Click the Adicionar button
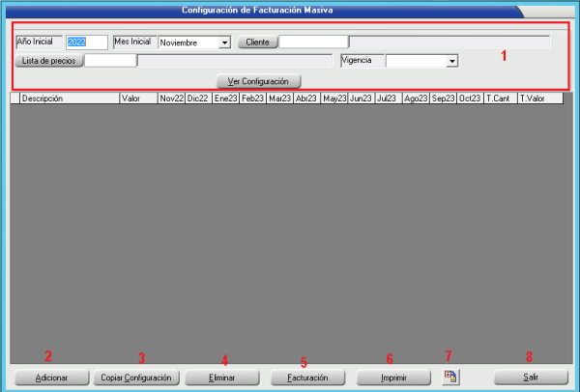Image resolution: width=580 pixels, height=392 pixels. coord(51,377)
